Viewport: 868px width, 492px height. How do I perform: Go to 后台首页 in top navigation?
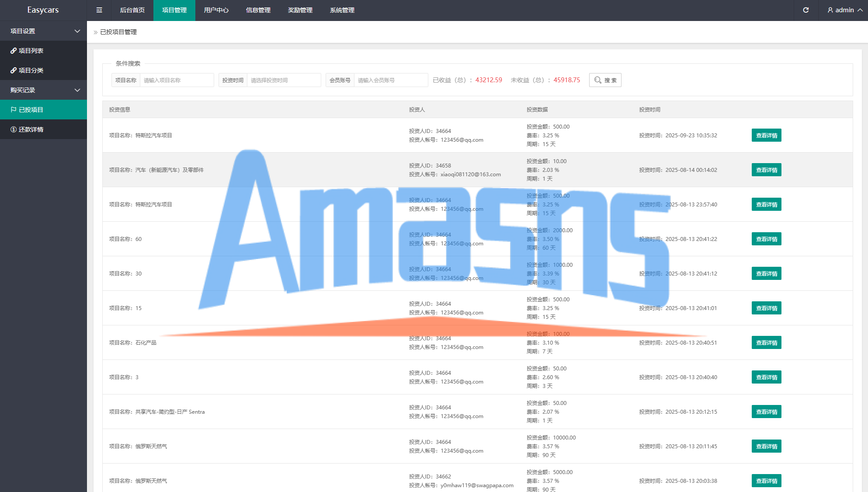pyautogui.click(x=132, y=10)
